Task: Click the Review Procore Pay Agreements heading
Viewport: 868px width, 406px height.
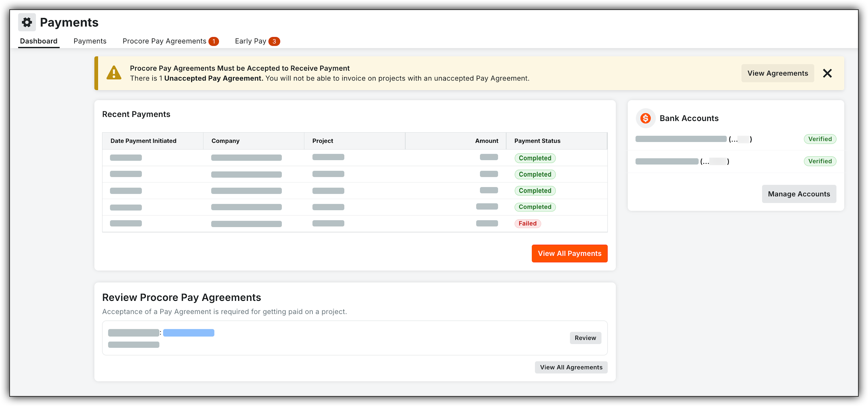Action: [x=181, y=297]
